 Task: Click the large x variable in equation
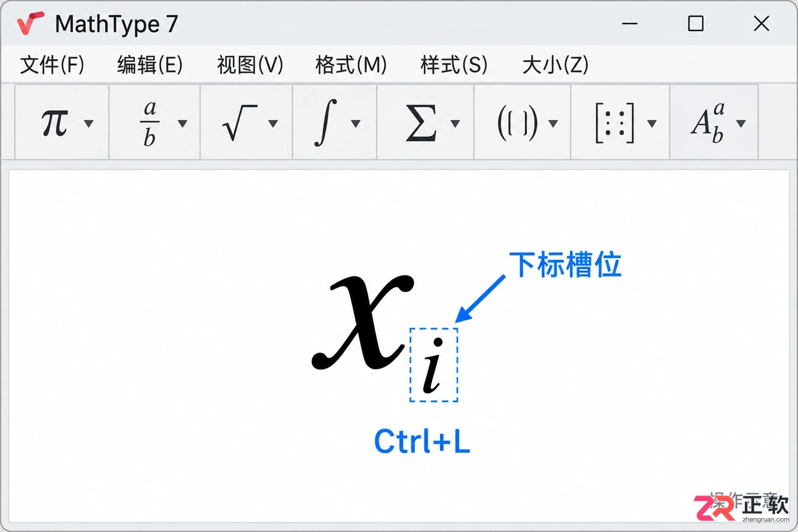[363, 323]
